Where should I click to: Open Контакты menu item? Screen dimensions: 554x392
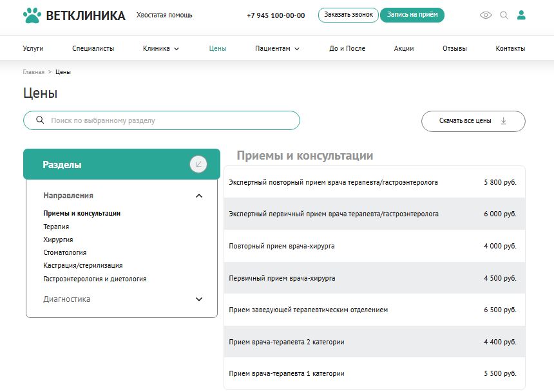tap(510, 48)
